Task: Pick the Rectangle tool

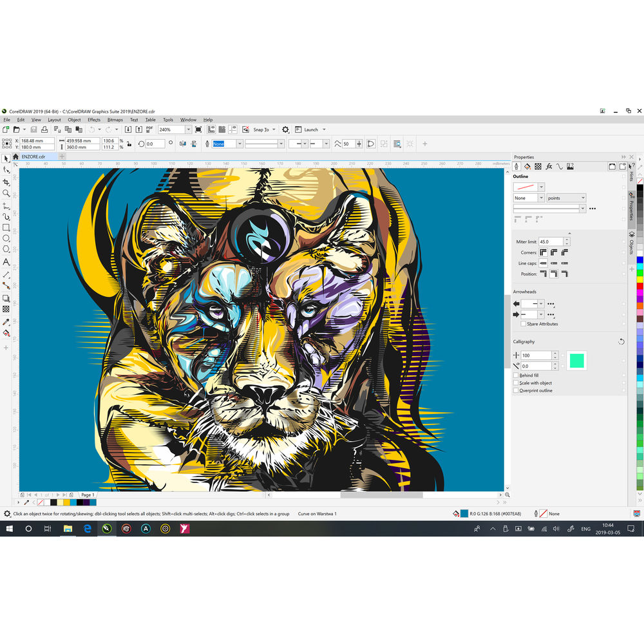Action: click(x=6, y=227)
